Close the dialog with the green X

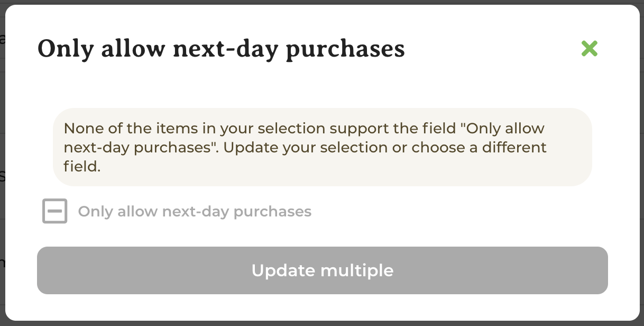click(589, 49)
